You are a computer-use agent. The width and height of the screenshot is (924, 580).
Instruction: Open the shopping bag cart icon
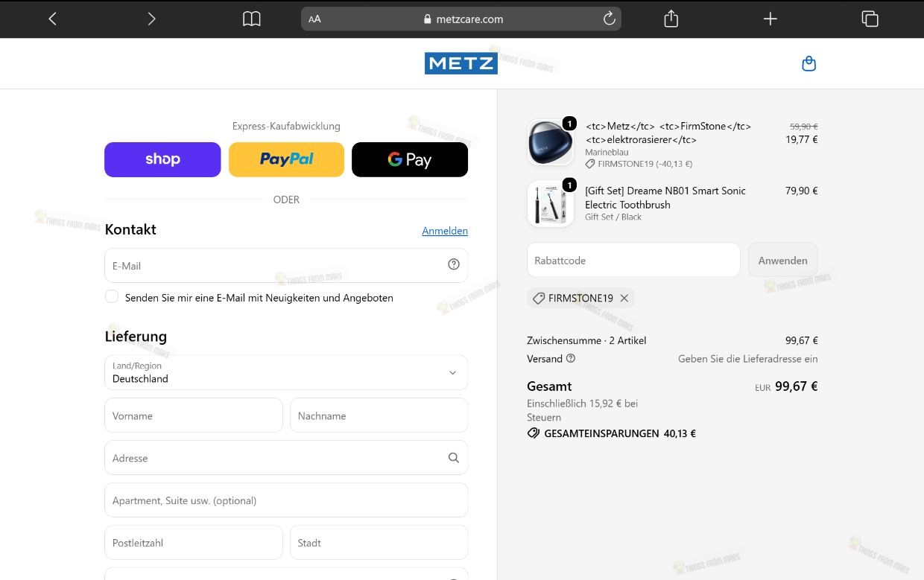click(x=808, y=64)
